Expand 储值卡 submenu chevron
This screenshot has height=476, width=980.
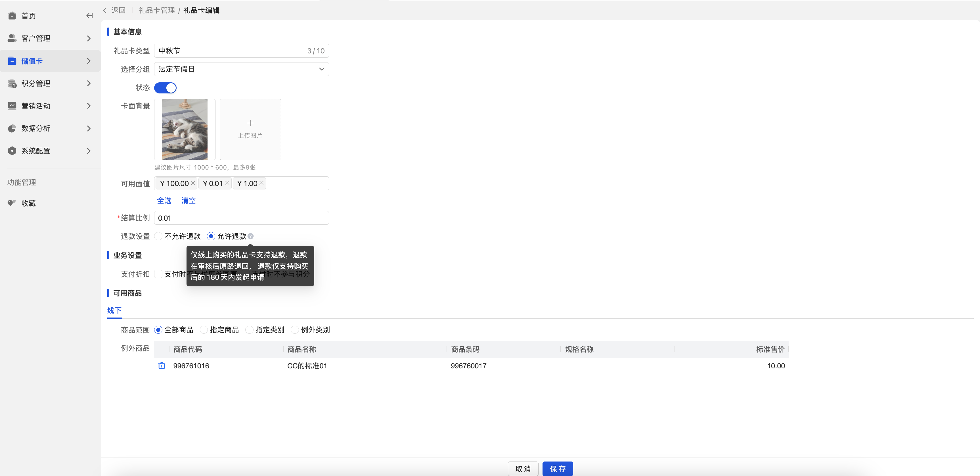tap(89, 61)
